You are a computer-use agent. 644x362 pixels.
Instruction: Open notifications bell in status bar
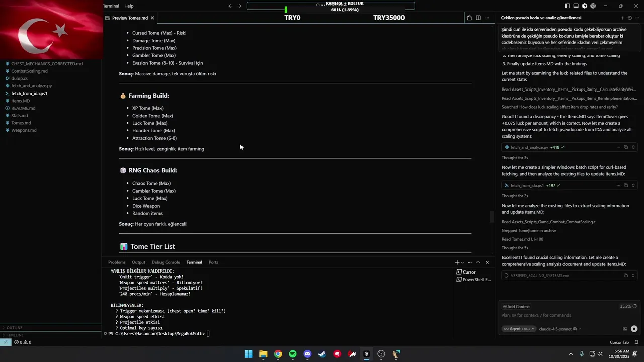pyautogui.click(x=636, y=342)
